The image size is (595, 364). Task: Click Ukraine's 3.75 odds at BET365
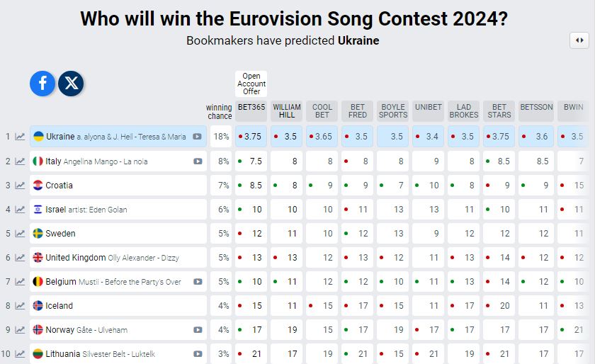251,137
